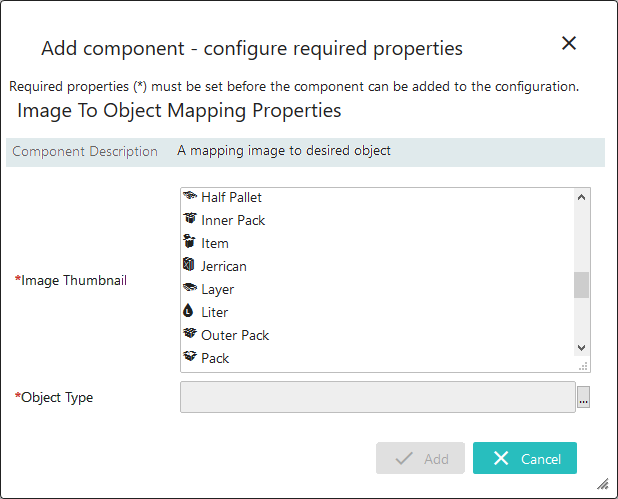
Task: Click the Cancel button
Action: (525, 458)
